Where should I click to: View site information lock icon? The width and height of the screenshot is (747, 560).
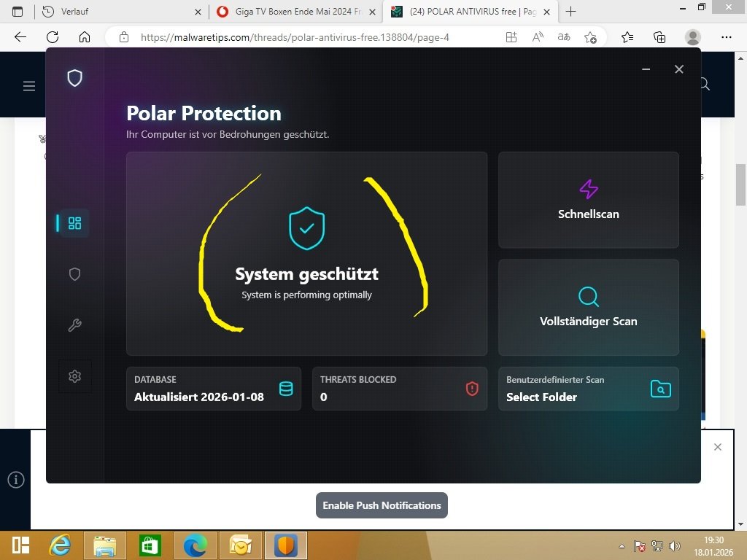124,37
